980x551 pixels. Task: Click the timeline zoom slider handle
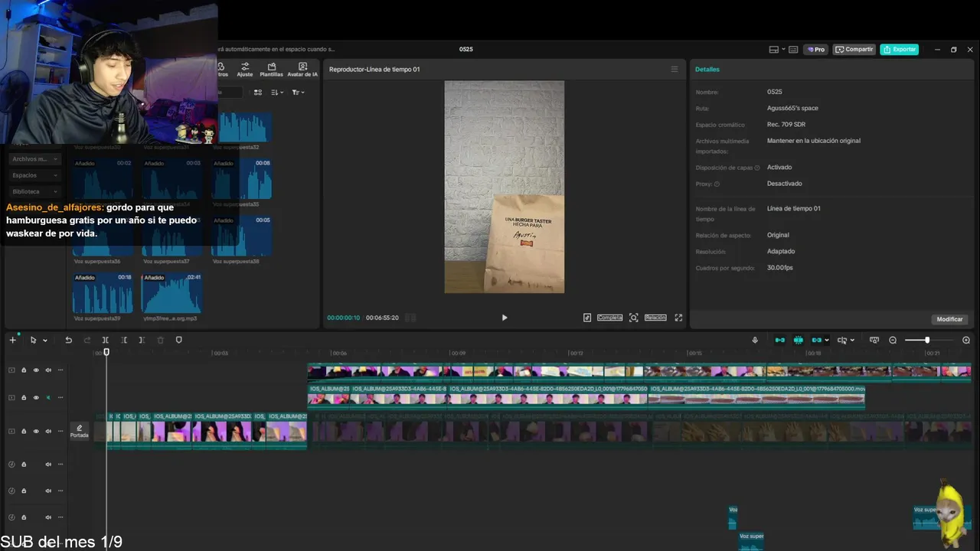(927, 340)
